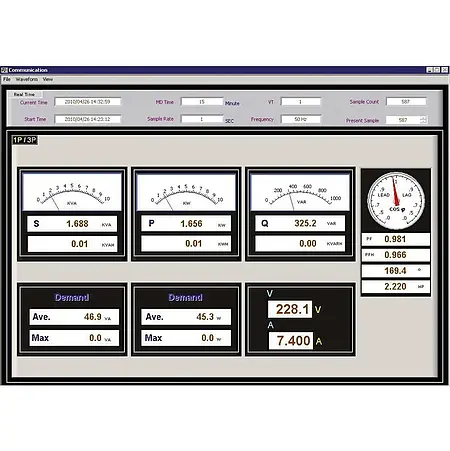450x451 pixels.
Task: Click the Start Time field
Action: point(88,119)
